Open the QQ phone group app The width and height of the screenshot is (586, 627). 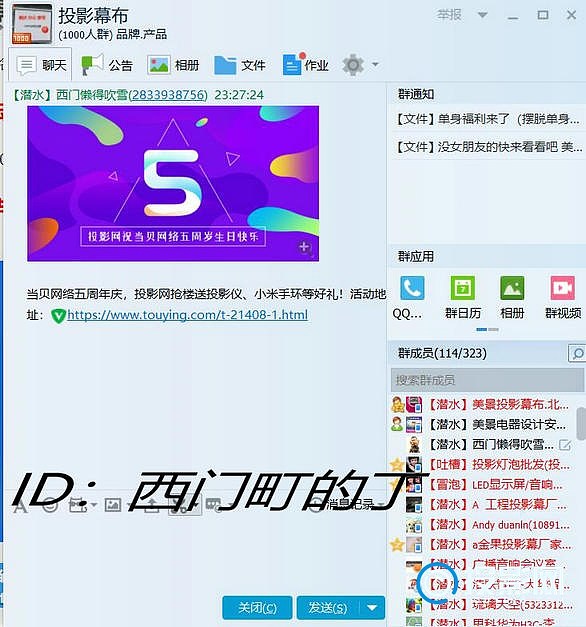click(412, 288)
